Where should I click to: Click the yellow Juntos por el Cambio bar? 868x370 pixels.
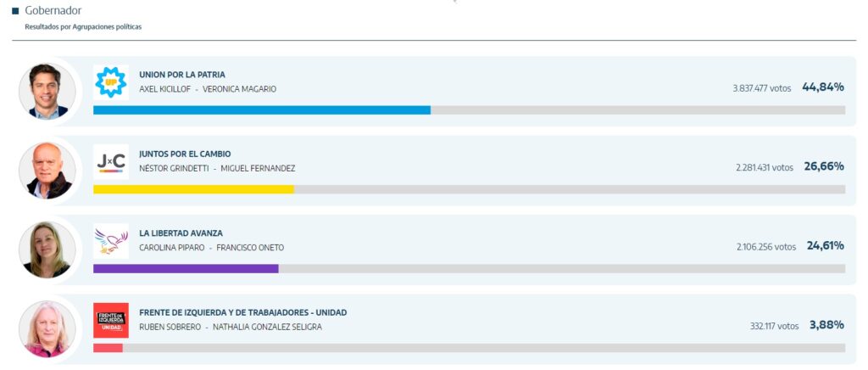[x=193, y=189]
